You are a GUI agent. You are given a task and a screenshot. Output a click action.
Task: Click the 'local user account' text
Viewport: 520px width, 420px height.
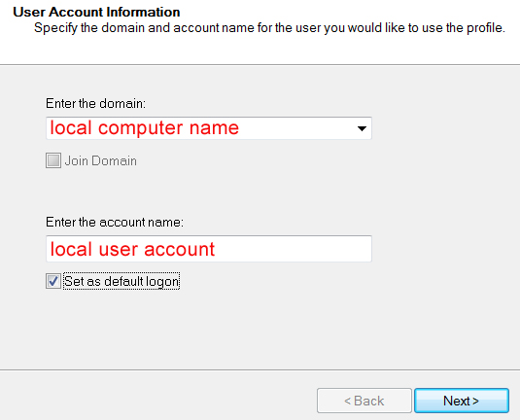pyautogui.click(x=132, y=249)
